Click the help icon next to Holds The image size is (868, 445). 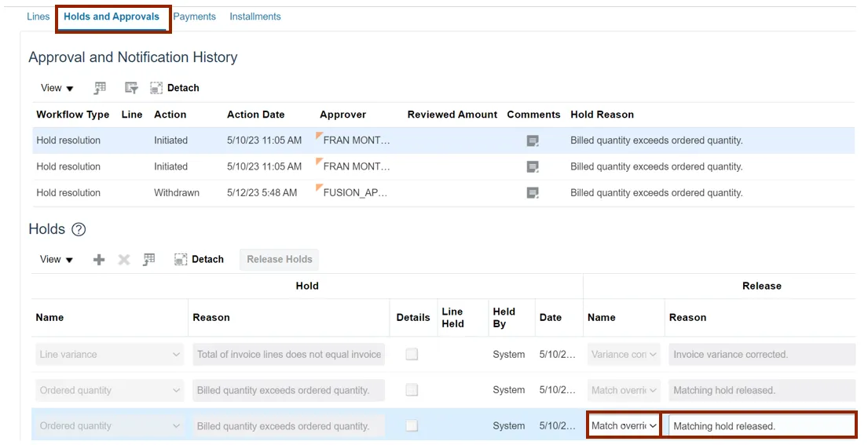79,230
